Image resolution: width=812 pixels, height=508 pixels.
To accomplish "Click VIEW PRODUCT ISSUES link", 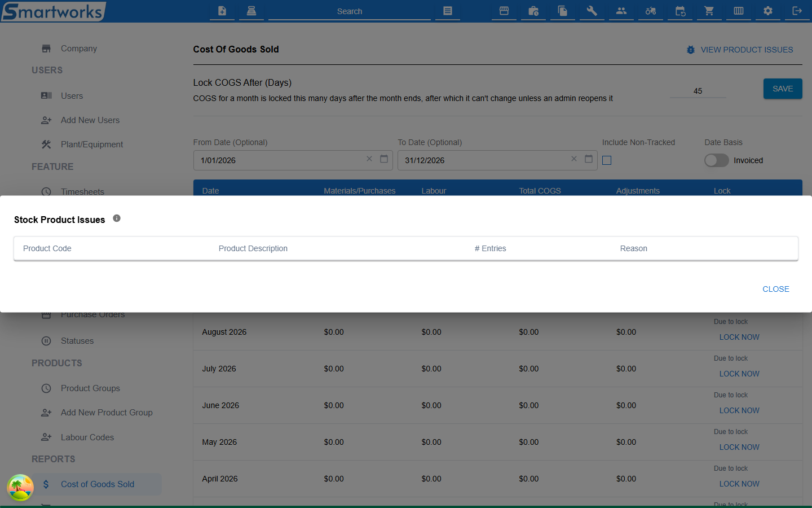I will (x=739, y=50).
